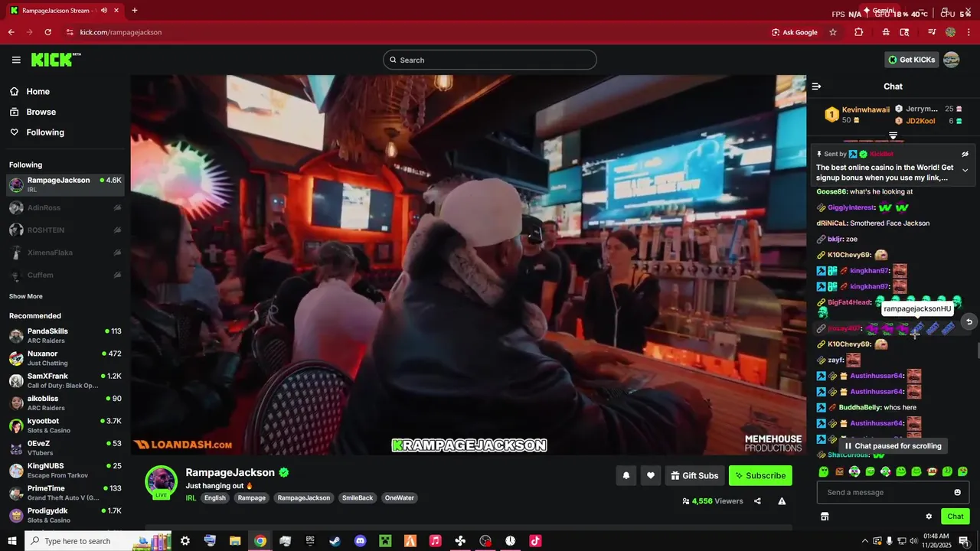Expand the gift leaderboard handle
Screen dimensions: 980x551
pos(893,135)
